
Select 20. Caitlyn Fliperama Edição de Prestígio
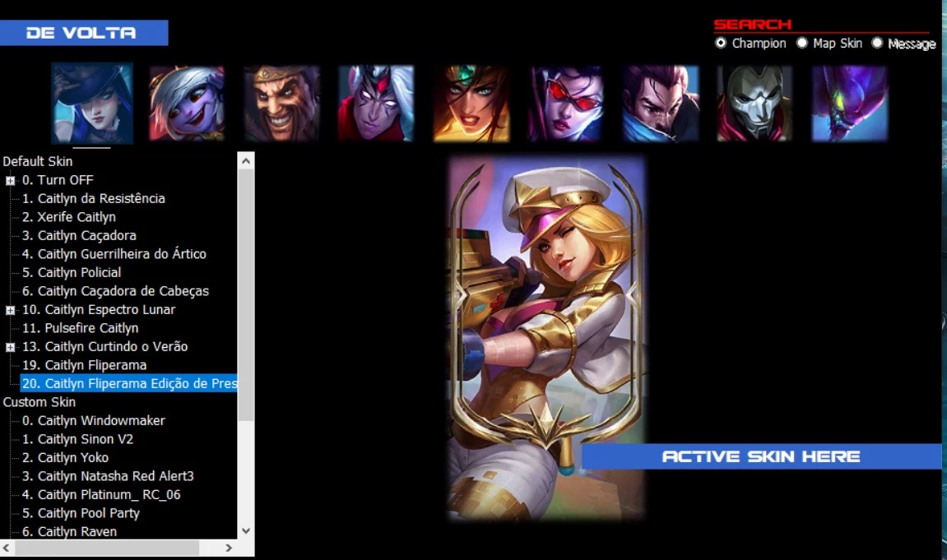point(128,384)
